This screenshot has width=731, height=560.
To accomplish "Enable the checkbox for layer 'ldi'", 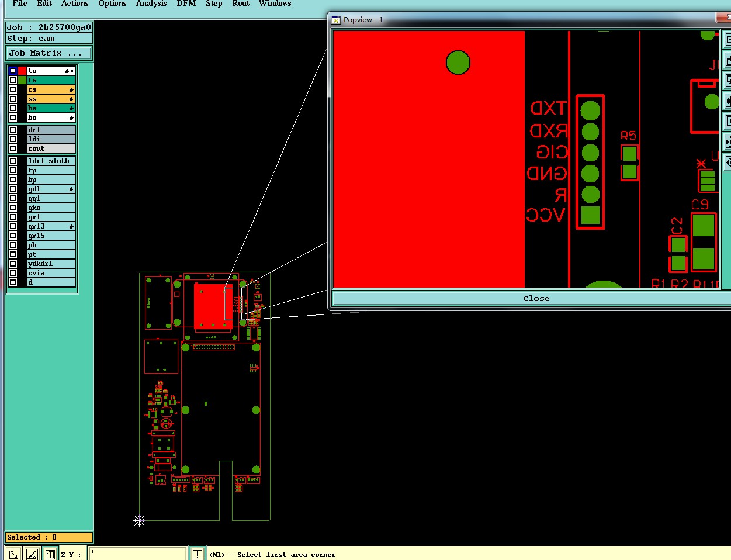I will [x=13, y=139].
